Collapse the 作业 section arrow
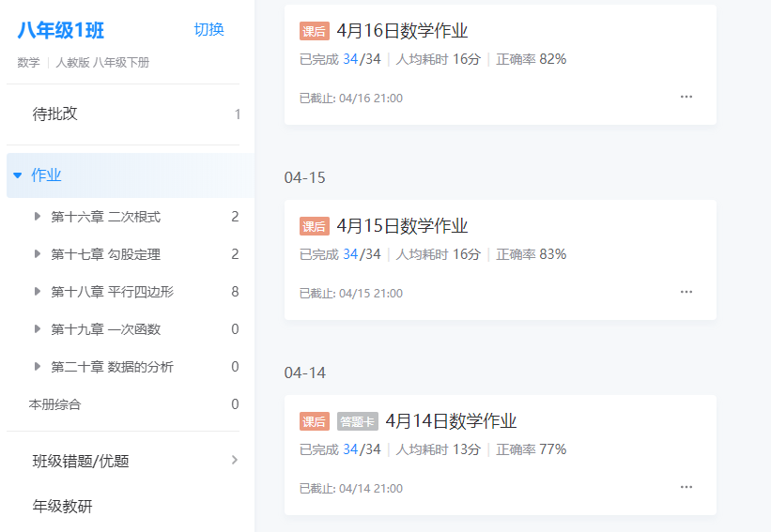 pyautogui.click(x=18, y=175)
